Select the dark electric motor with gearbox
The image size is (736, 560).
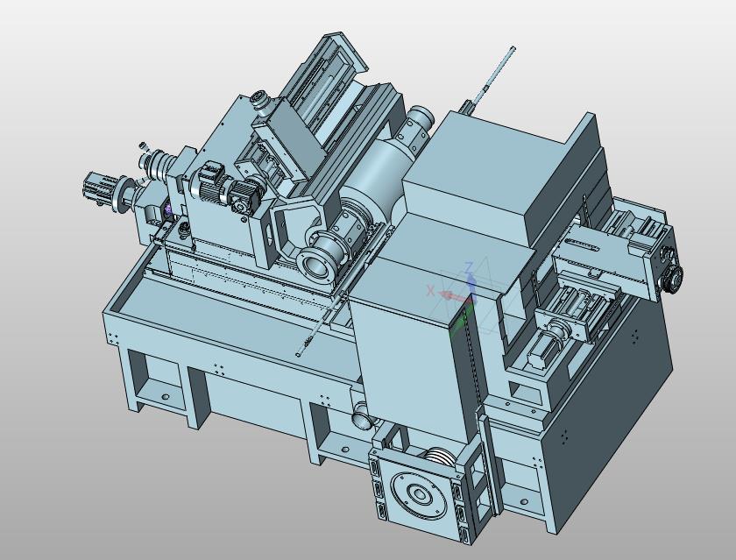pos(226,187)
